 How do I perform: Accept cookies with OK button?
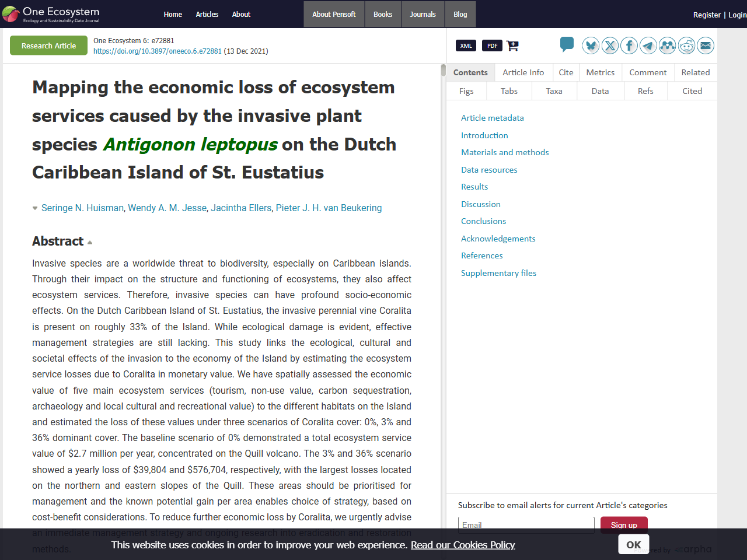coord(634,545)
